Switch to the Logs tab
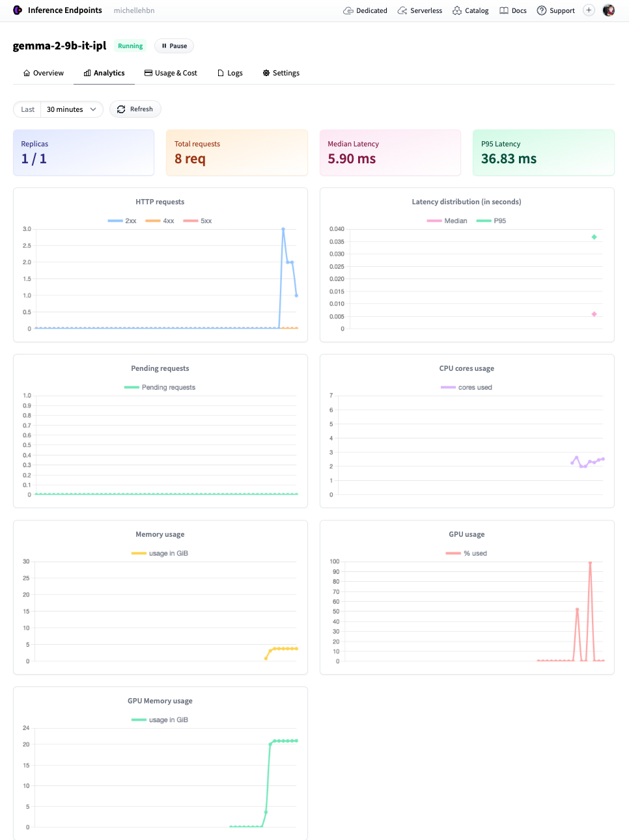 click(x=230, y=73)
